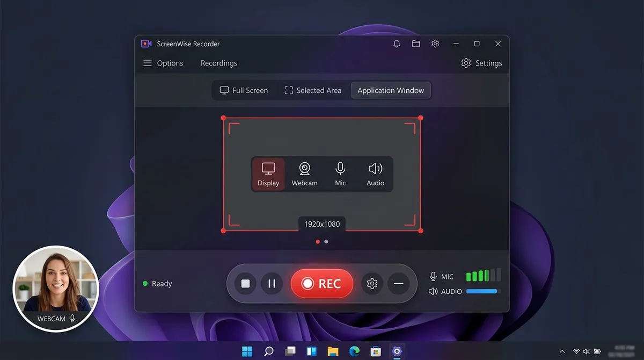This screenshot has width=644, height=360.
Task: Open recording settings gear in control bar
Action: pos(372,284)
